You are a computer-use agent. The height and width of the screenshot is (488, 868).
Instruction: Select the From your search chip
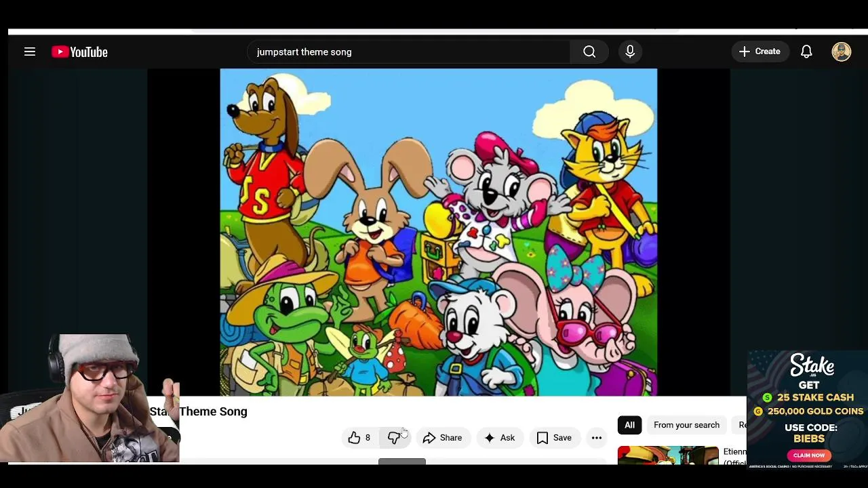[x=686, y=425]
